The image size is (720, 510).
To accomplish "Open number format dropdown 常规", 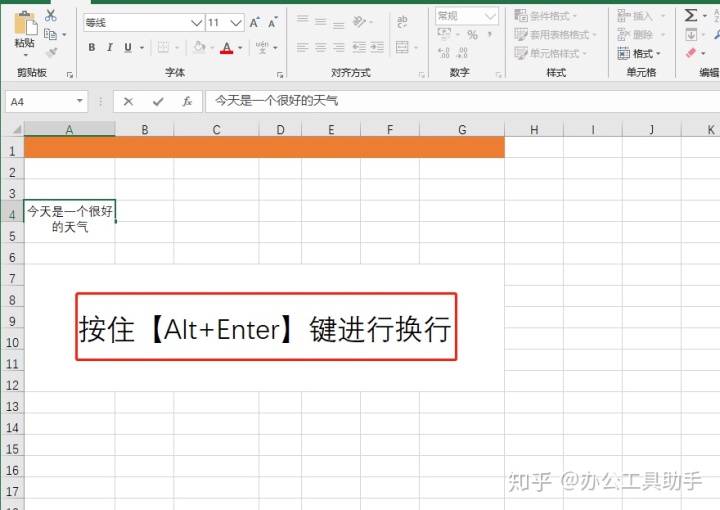I will pyautogui.click(x=490, y=17).
